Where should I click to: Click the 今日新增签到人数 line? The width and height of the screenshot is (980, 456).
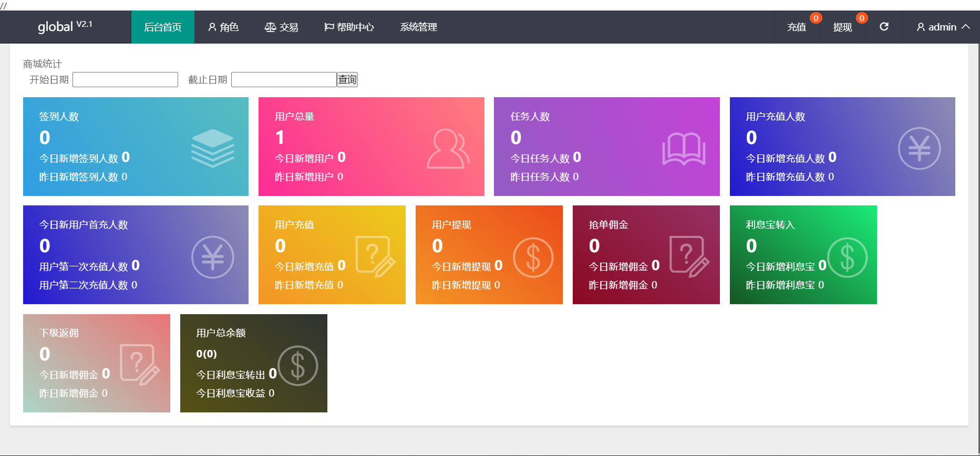tap(85, 158)
